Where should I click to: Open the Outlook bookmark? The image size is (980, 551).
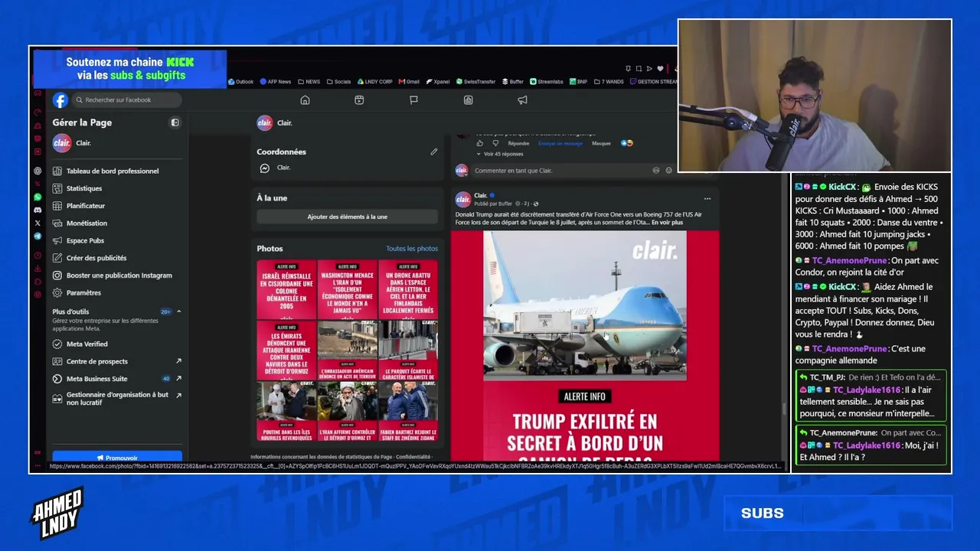point(240,82)
